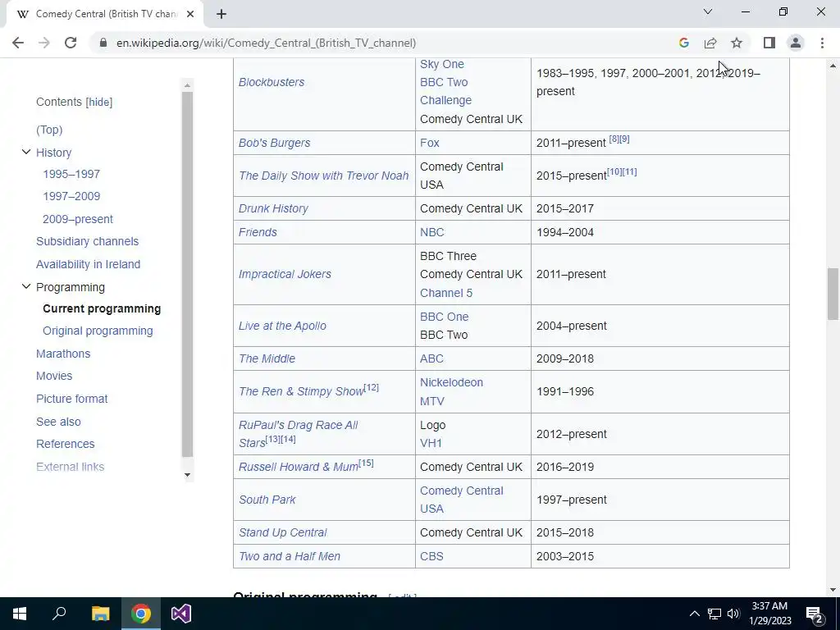This screenshot has height=630, width=840.
Task: Go to 2009–present subsection
Action: point(78,219)
